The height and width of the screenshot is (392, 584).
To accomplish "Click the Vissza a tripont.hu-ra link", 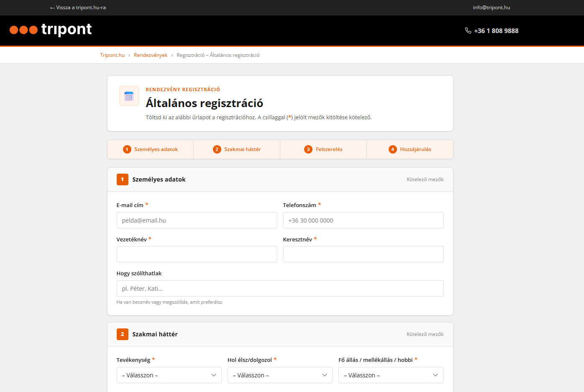I will click(x=78, y=8).
